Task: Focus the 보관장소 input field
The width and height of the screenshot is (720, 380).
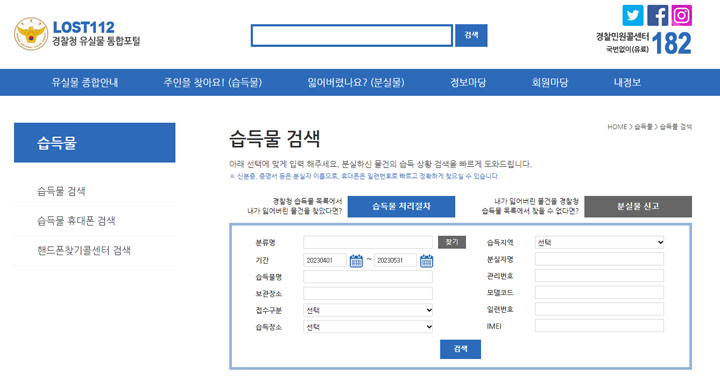Action: click(x=368, y=293)
